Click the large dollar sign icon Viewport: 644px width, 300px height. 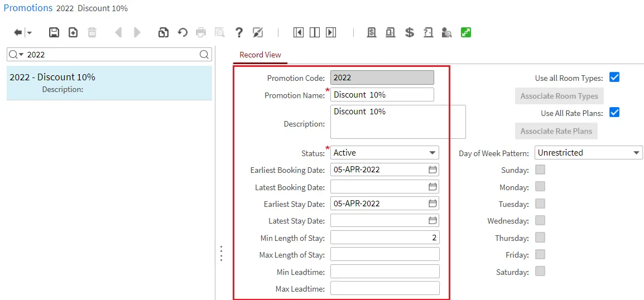tap(409, 32)
